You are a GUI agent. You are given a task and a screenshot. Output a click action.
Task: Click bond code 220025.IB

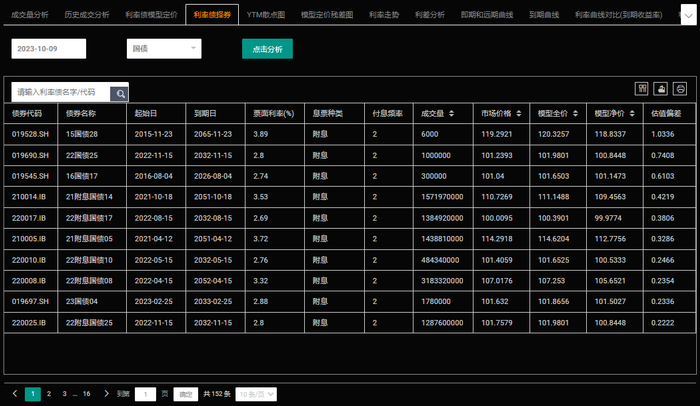[x=29, y=322]
